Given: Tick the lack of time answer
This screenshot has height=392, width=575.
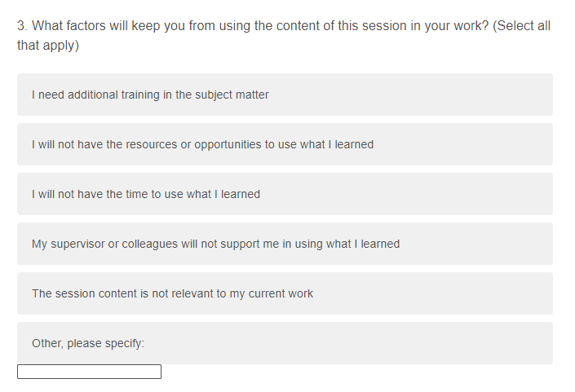Looking at the screenshot, I should (x=285, y=194).
